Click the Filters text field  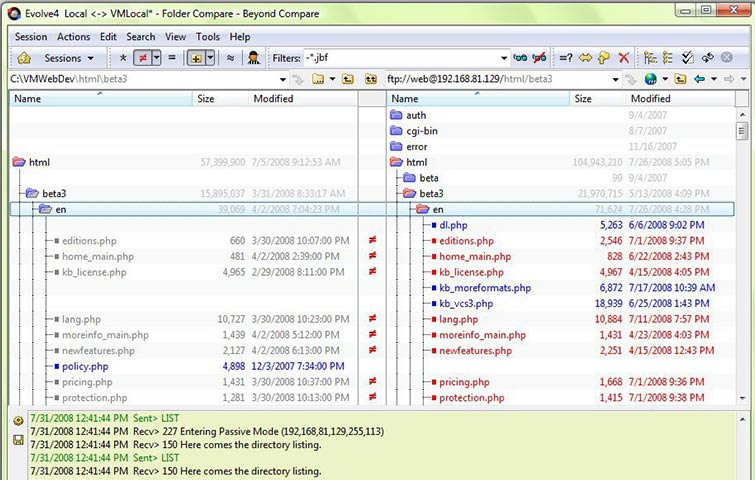pos(401,58)
